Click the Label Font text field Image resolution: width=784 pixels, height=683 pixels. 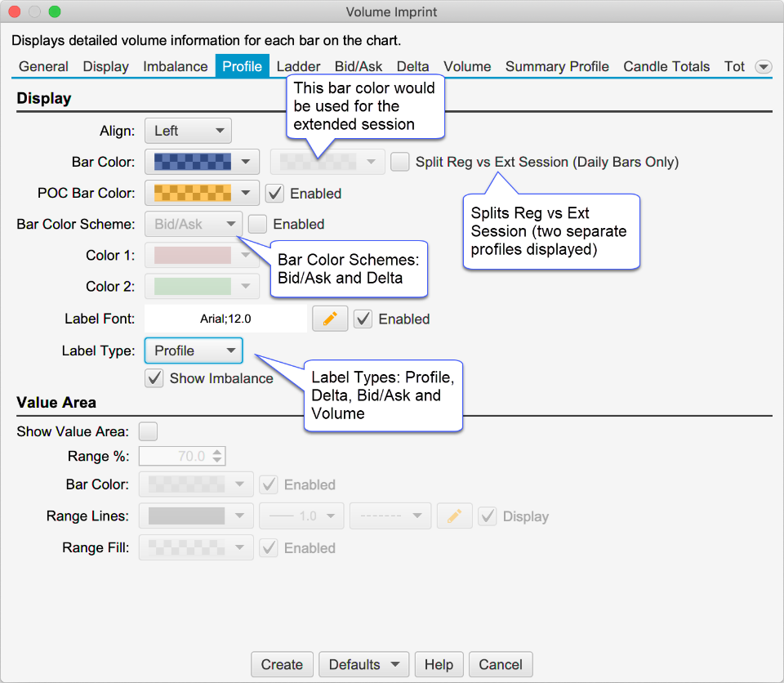[225, 319]
